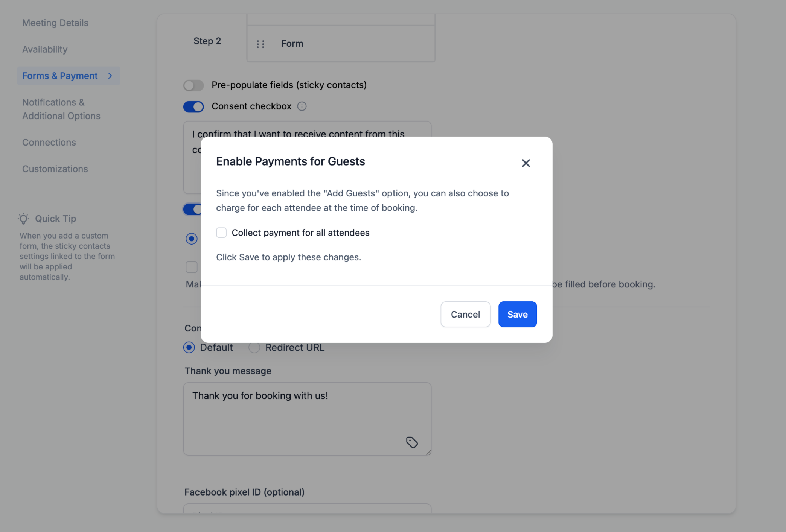Click into the Thank you message text area
This screenshot has width=786, height=532.
tap(307, 419)
